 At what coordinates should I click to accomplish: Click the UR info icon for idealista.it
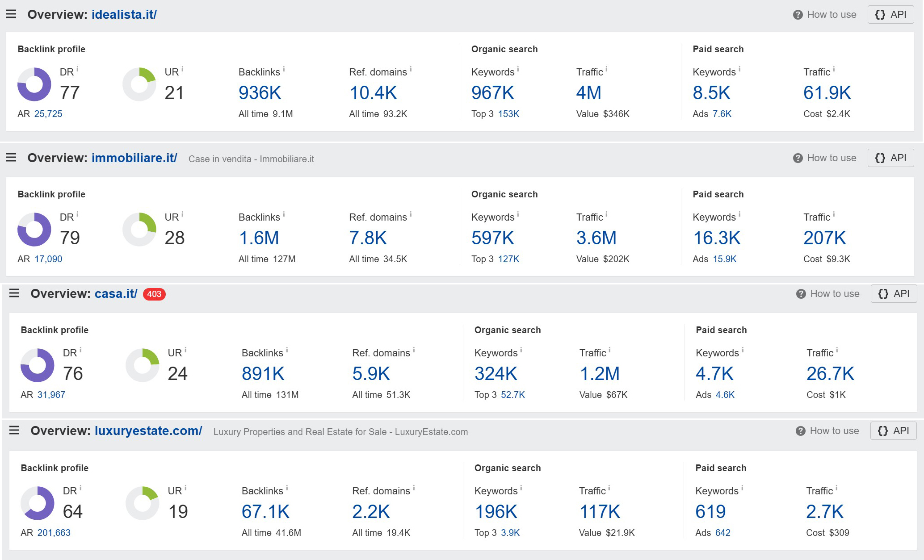(x=182, y=69)
